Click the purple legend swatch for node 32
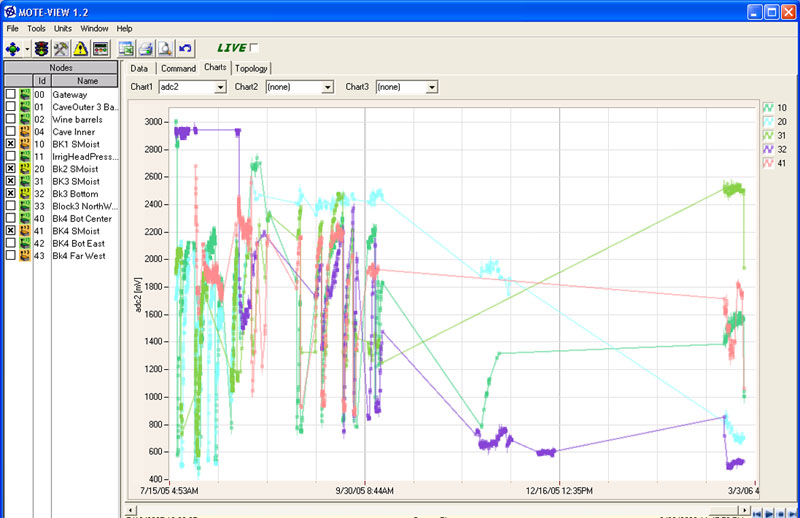Image resolution: width=800 pixels, height=518 pixels. pyautogui.click(x=768, y=148)
